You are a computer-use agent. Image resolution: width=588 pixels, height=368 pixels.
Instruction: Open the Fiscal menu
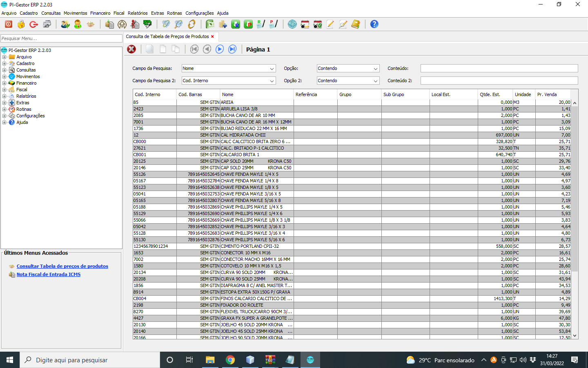click(119, 13)
